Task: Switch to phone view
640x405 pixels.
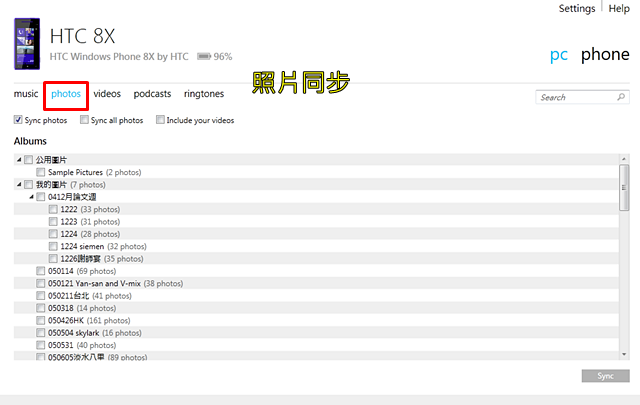Action: pos(605,54)
